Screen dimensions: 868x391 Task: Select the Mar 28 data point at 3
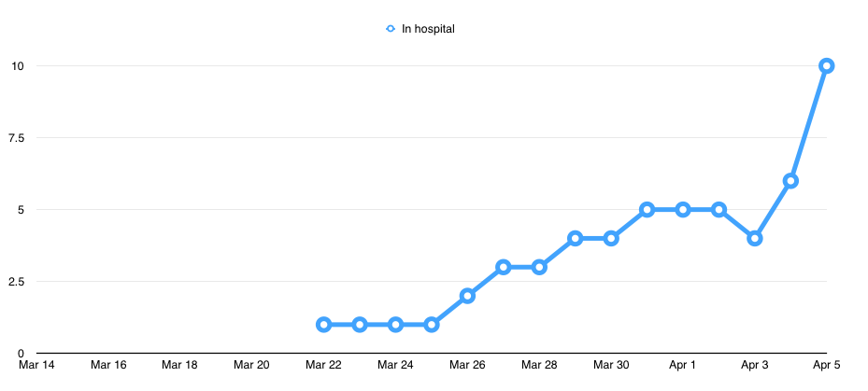(x=539, y=267)
